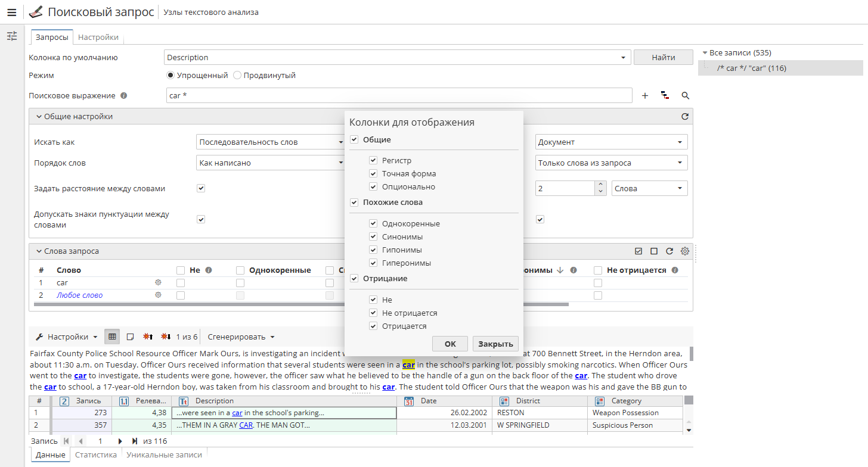
Task: Click check-all icon in Слова запроса header
Action: pos(638,251)
